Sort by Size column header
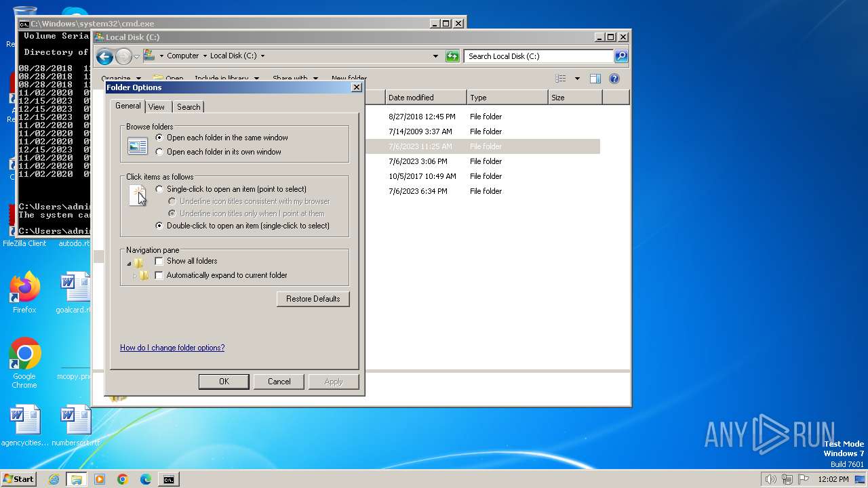 click(x=575, y=98)
